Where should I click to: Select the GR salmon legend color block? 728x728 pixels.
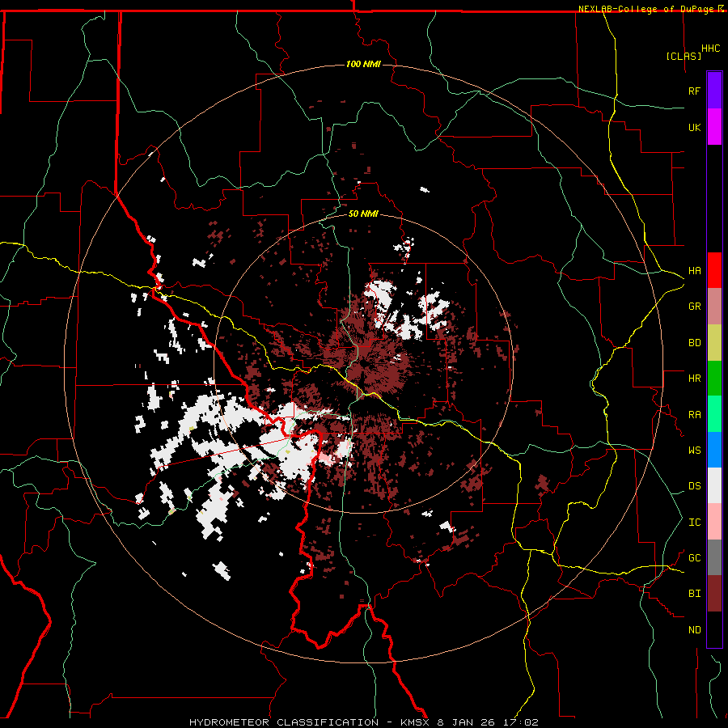714,307
